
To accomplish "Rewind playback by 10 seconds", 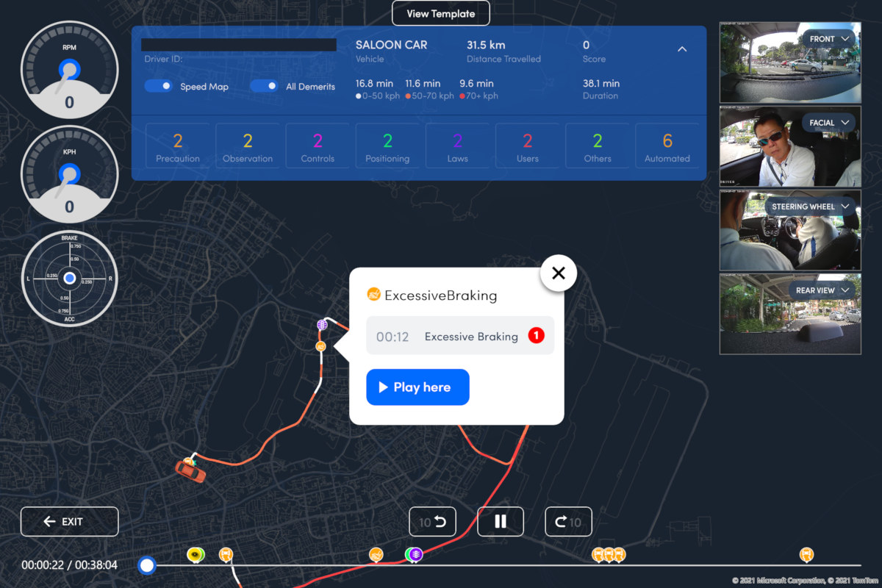I will [x=432, y=521].
